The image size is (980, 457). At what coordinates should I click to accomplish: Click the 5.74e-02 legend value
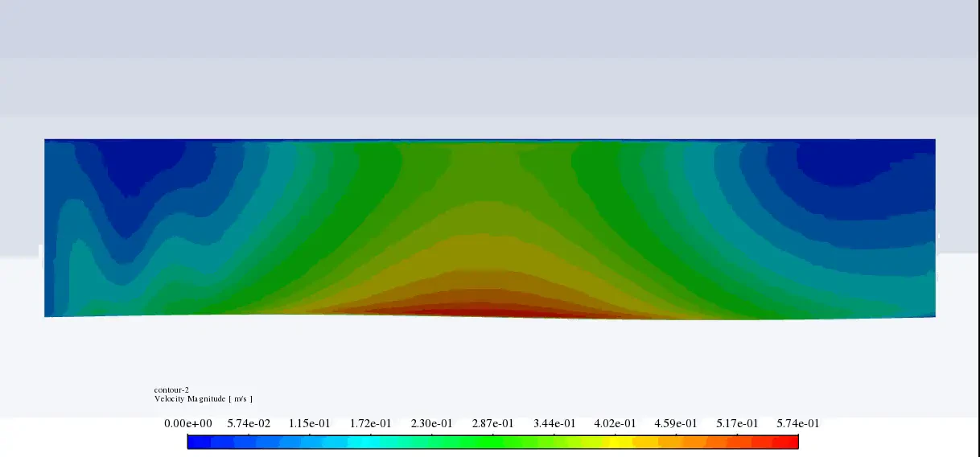249,423
